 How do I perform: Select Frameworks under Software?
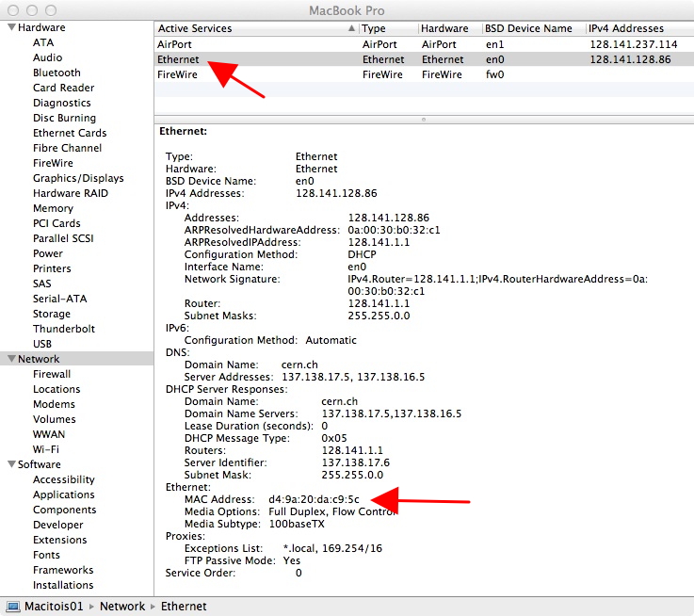pos(63,570)
